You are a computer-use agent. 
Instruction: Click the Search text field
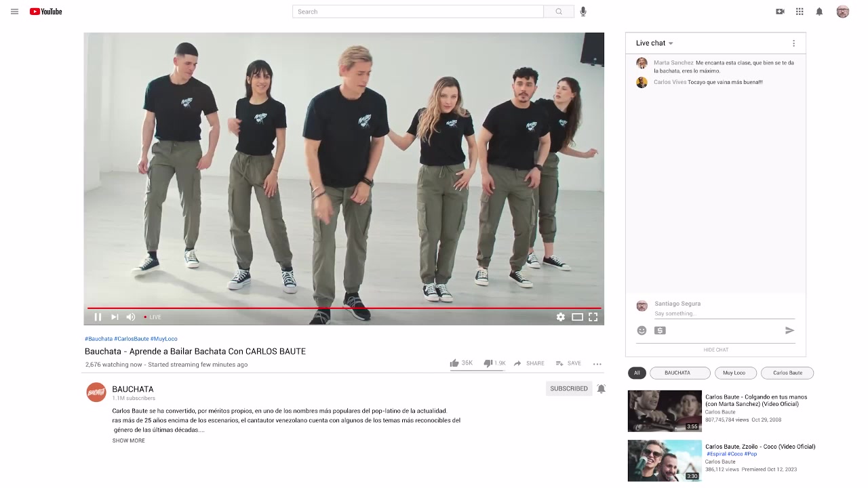point(418,12)
